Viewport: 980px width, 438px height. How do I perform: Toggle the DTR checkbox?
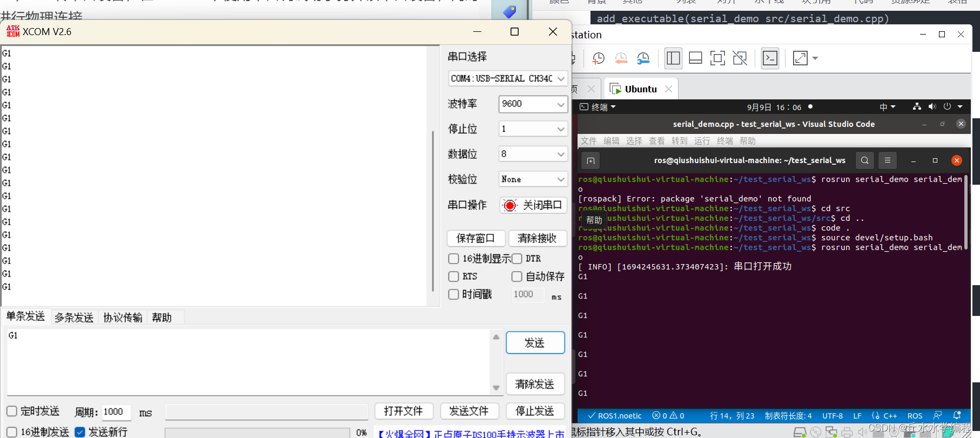click(517, 259)
